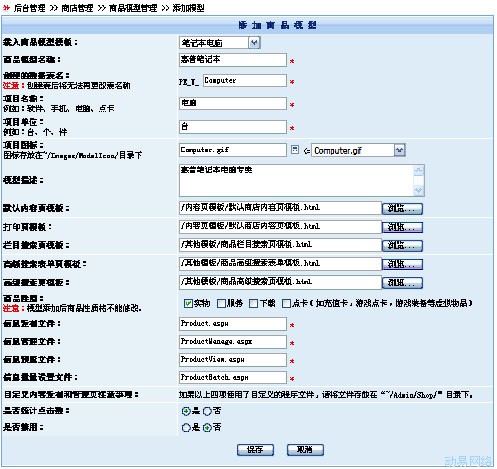
Task: Click the icon preview image beside Computer.gif field
Action: [295, 150]
